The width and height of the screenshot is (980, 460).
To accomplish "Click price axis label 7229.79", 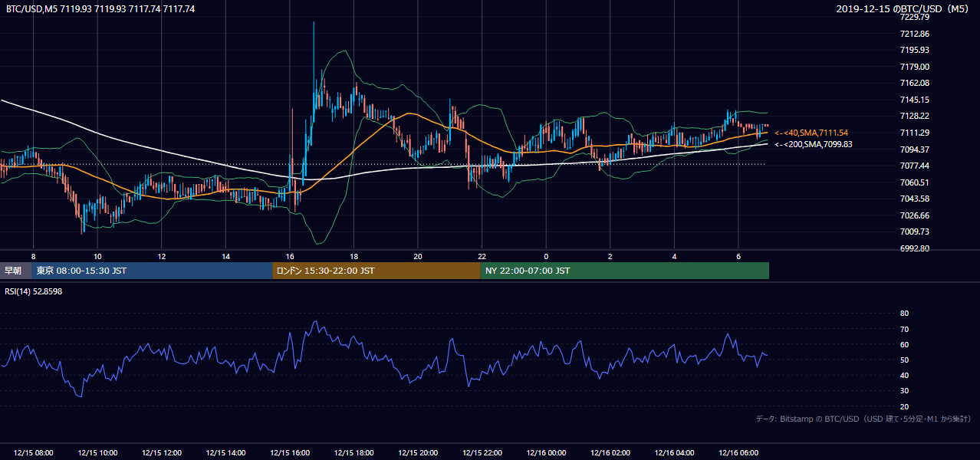I will click(915, 17).
